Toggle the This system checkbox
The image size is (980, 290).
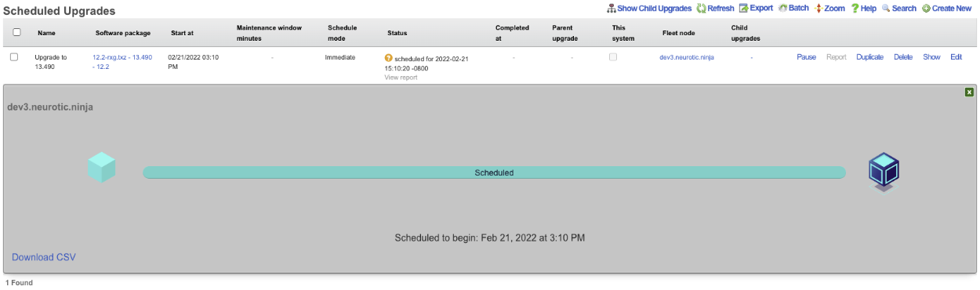click(x=613, y=57)
